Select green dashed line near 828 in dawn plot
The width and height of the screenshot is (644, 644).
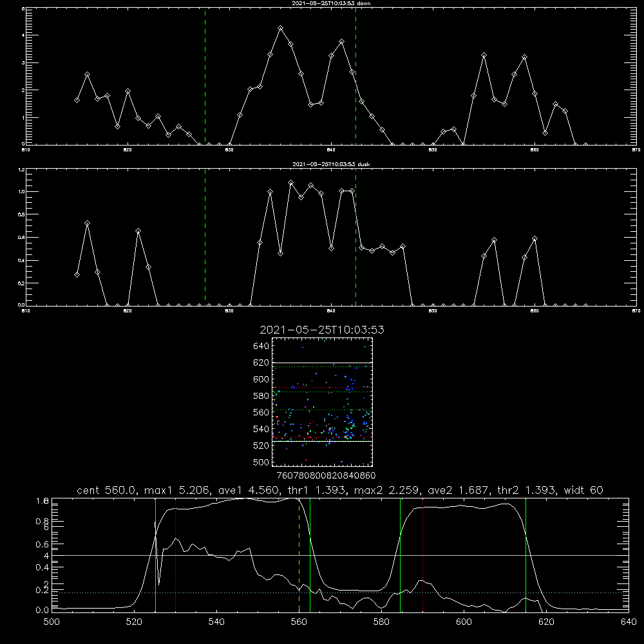coord(205,77)
